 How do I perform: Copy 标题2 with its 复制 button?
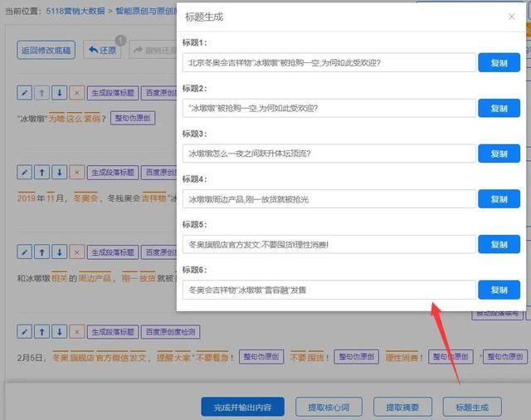click(x=499, y=108)
